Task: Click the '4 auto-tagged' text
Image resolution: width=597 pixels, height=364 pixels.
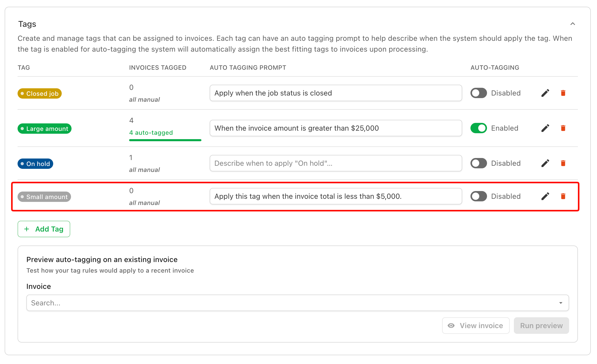Action: 151,133
